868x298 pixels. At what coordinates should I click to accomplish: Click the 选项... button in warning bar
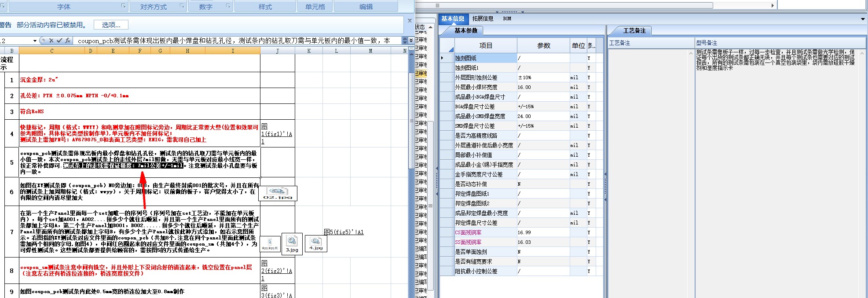(x=111, y=25)
